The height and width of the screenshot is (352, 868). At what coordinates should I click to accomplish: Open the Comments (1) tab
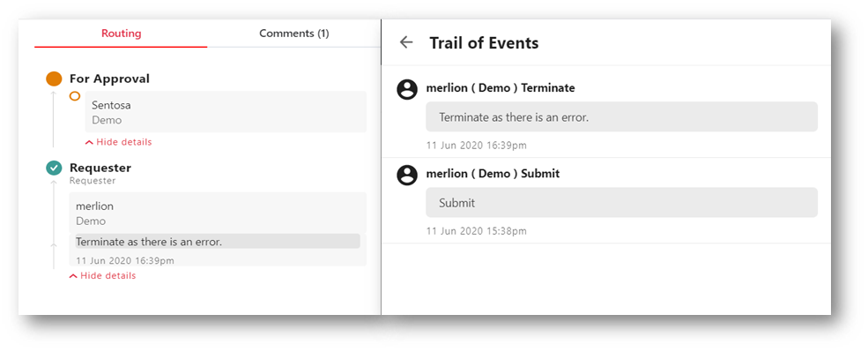point(294,34)
